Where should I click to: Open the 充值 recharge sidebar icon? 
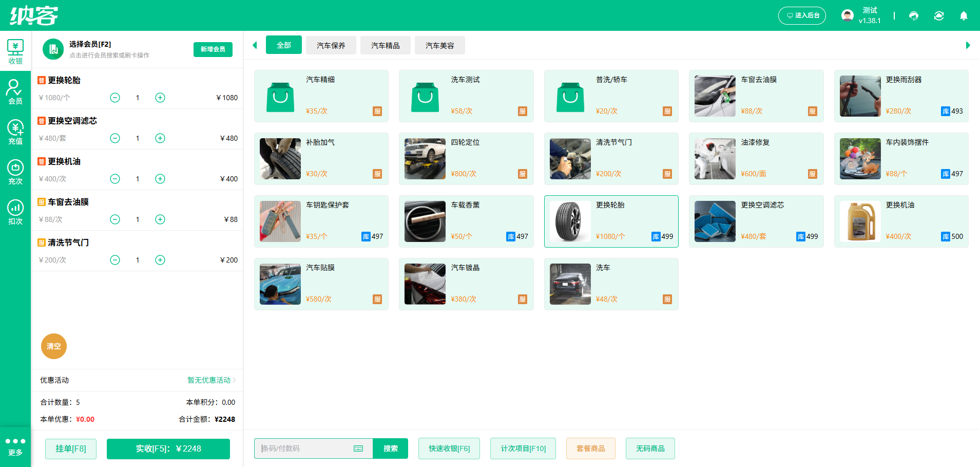coord(15,132)
